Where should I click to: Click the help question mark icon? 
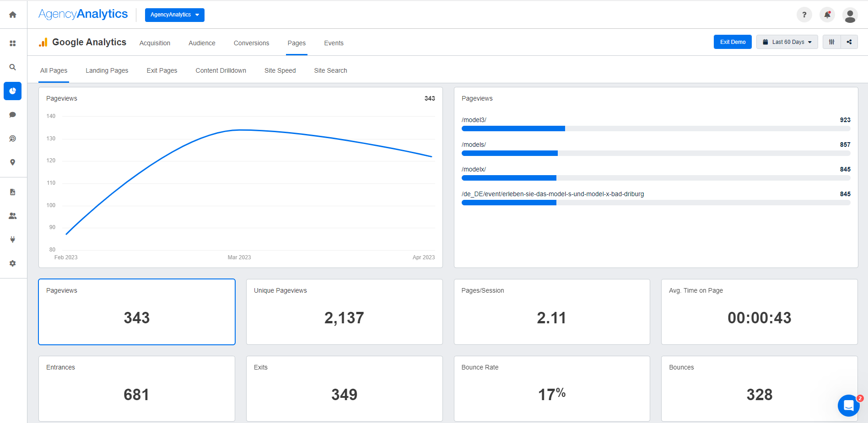(804, 15)
